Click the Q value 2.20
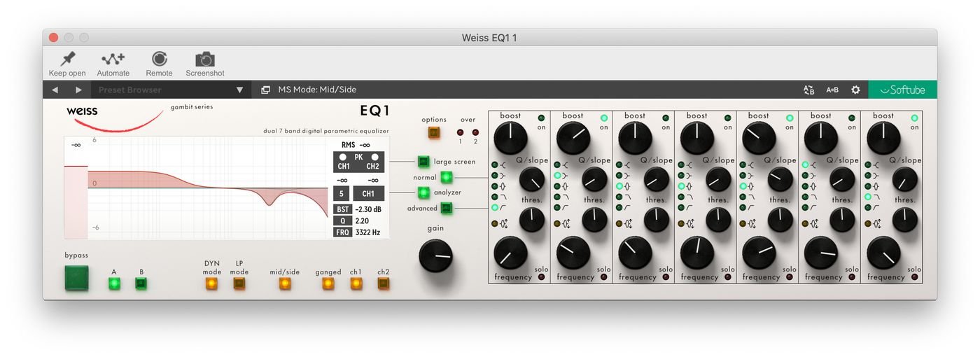The height and width of the screenshot is (357, 980). [362, 220]
